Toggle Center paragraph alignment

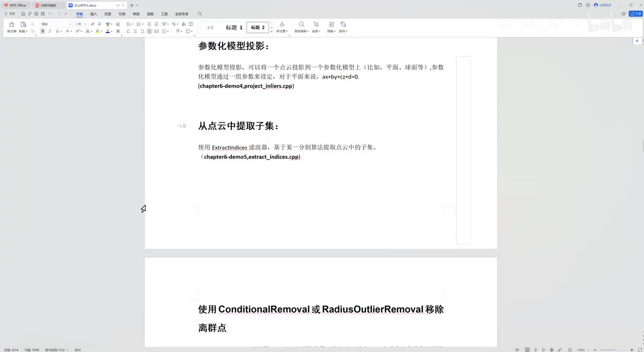click(135, 31)
